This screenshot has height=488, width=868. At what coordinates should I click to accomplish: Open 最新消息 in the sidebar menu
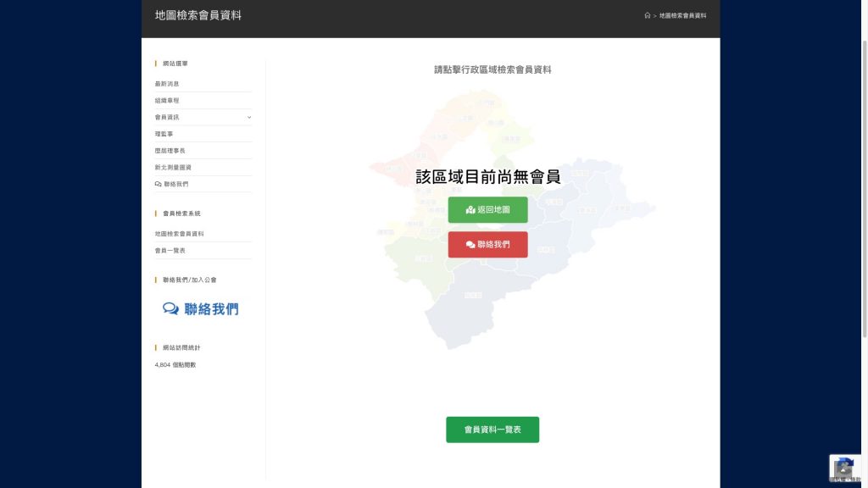(167, 84)
